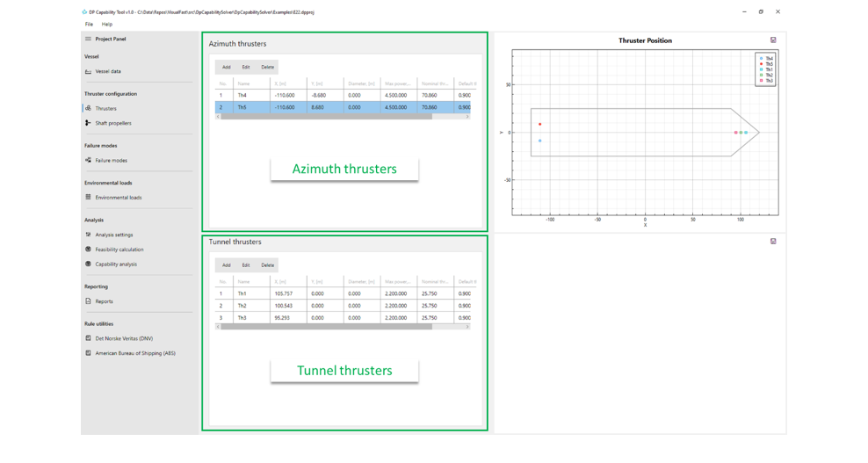868x463 pixels.
Task: Select the Th4 row in azimuth table
Action: pyautogui.click(x=343, y=95)
